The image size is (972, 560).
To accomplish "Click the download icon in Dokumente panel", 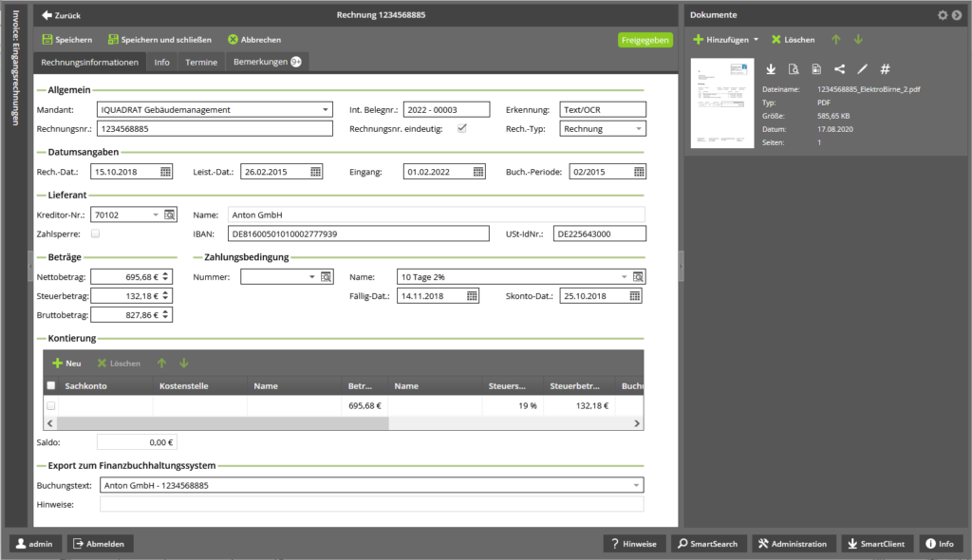I will 771,69.
